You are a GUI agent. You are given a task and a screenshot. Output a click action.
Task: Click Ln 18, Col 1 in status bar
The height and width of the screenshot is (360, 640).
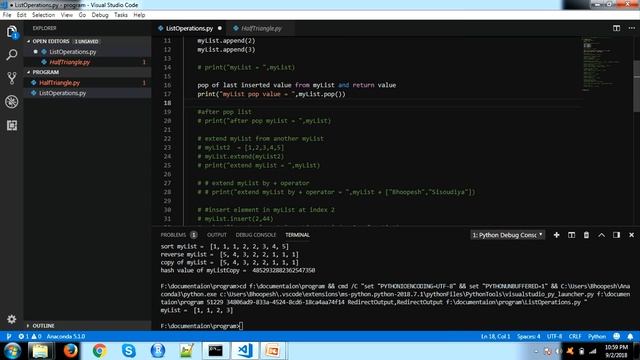pos(496,337)
